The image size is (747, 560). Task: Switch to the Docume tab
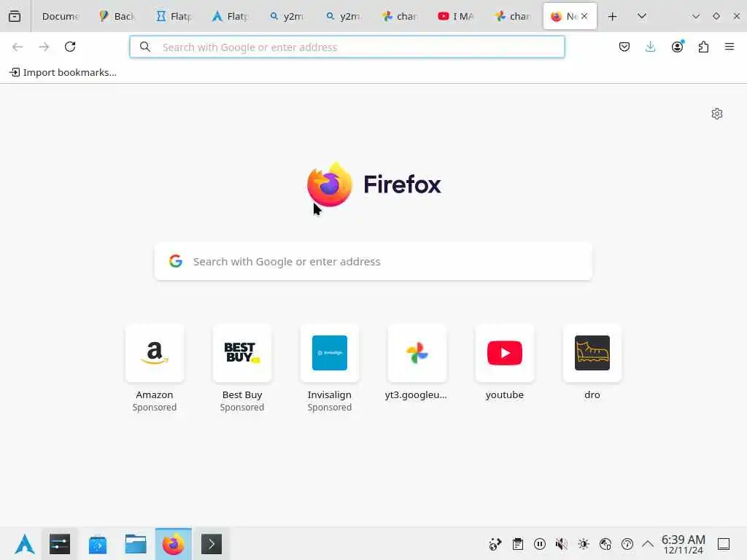[60, 16]
